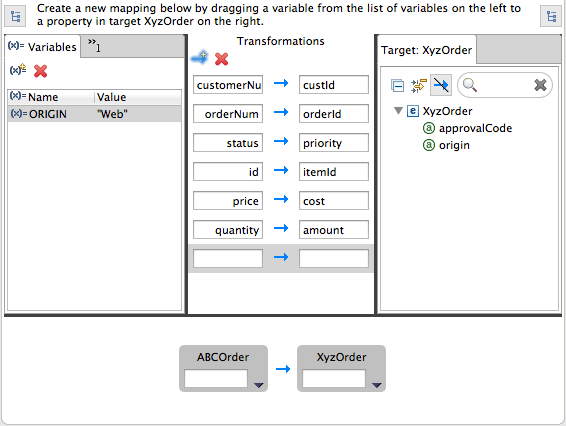This screenshot has width=566, height=426.
Task: Click the top-left tree layout icon
Action: click(15, 16)
